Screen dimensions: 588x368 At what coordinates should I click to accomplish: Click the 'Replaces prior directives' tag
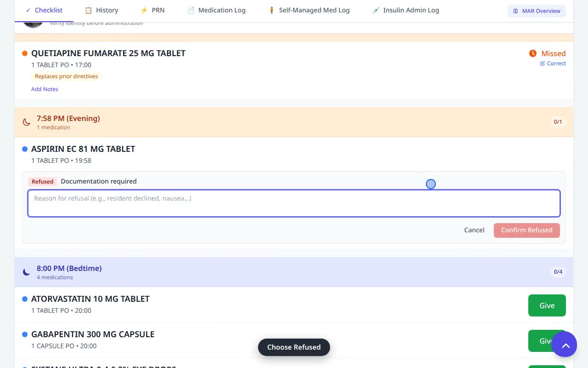[x=66, y=76]
